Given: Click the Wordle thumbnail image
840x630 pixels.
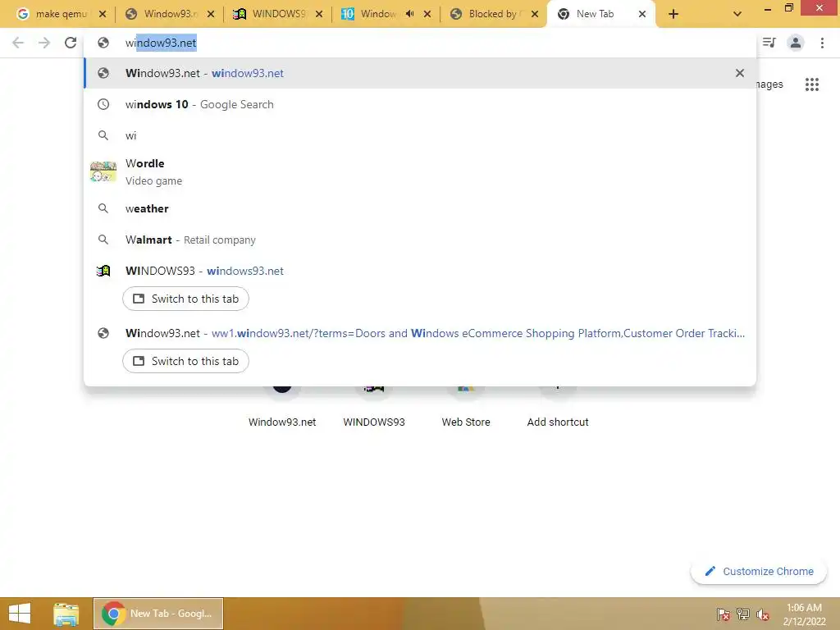Looking at the screenshot, I should (103, 172).
